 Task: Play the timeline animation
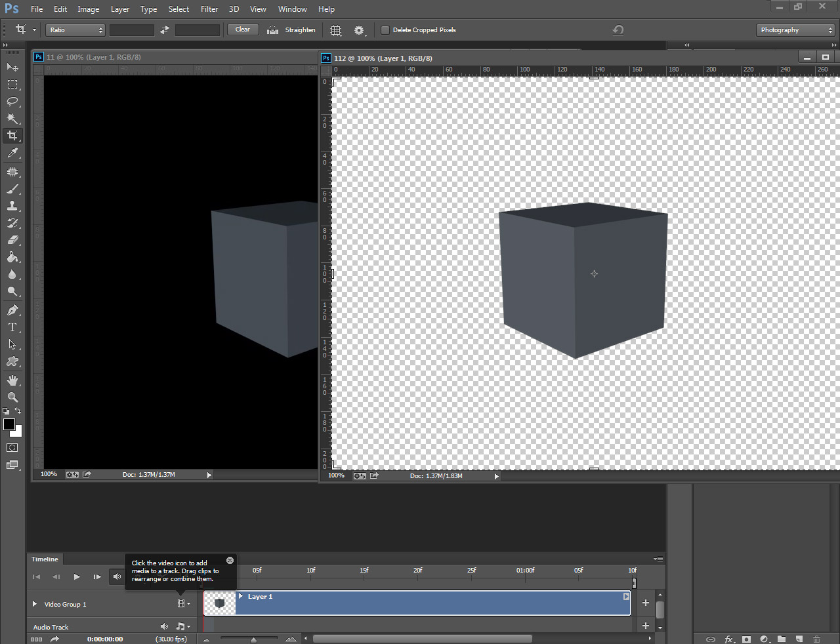(x=77, y=577)
